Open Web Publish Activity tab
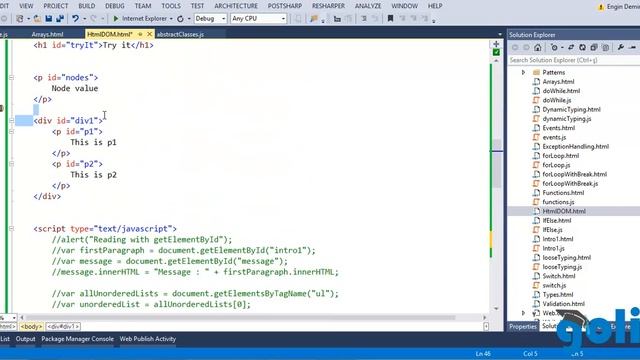Screen dimensions: 640x360 pyautogui.click(x=147, y=339)
